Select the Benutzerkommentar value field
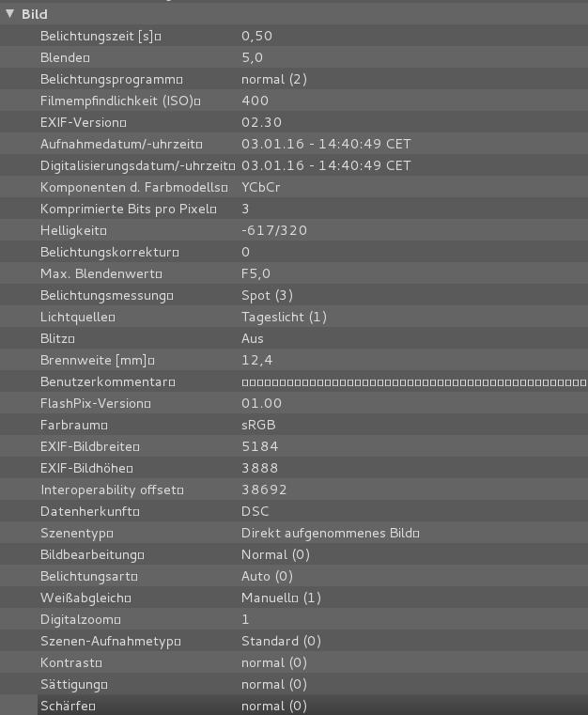The image size is (588, 715). [x=413, y=382]
